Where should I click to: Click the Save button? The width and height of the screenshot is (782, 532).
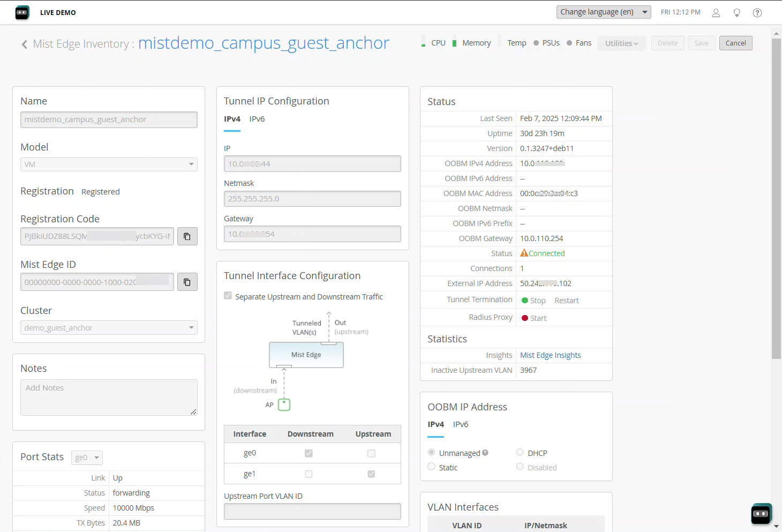coord(701,43)
